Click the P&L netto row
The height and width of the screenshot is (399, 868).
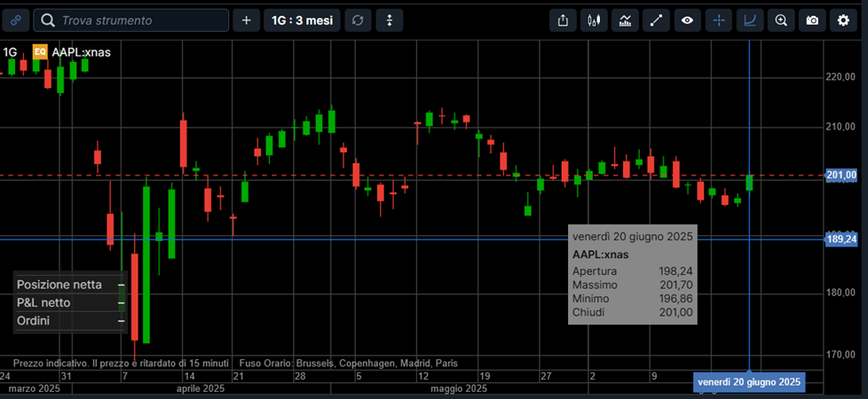(70, 302)
